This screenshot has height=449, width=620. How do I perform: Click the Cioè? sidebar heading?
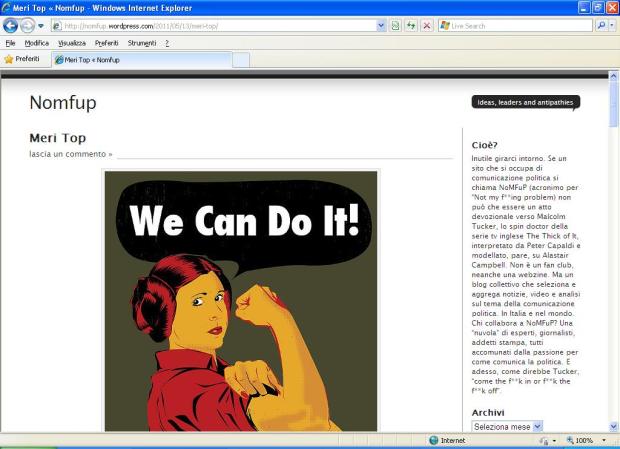tap(484, 145)
